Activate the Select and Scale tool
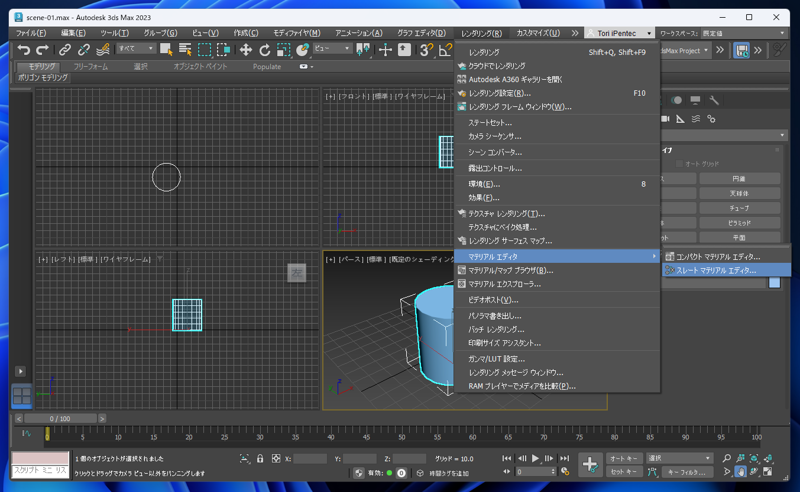The height and width of the screenshot is (492, 800). point(284,50)
